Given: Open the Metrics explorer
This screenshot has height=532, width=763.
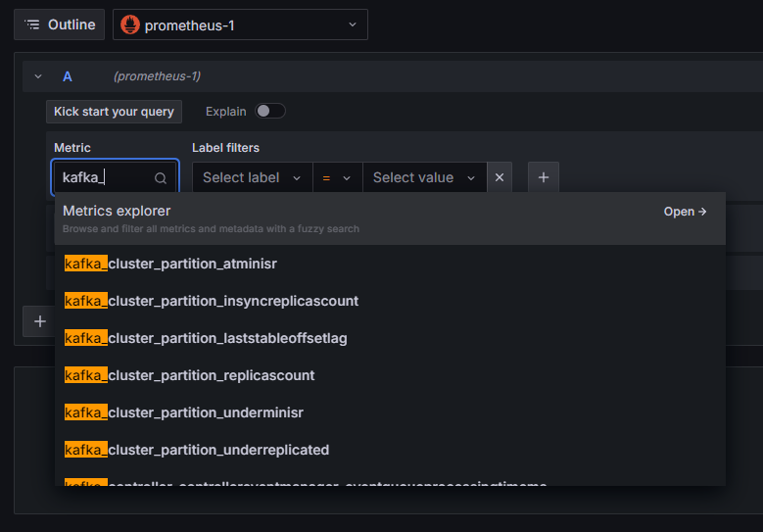Looking at the screenshot, I should tap(685, 212).
